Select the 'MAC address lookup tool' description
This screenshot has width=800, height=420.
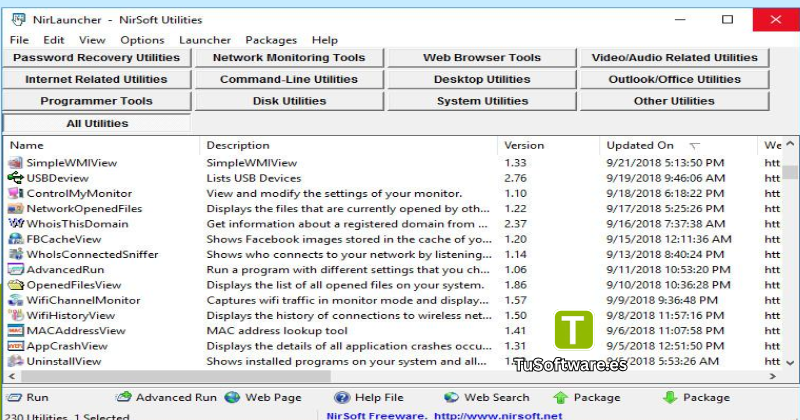(x=277, y=331)
